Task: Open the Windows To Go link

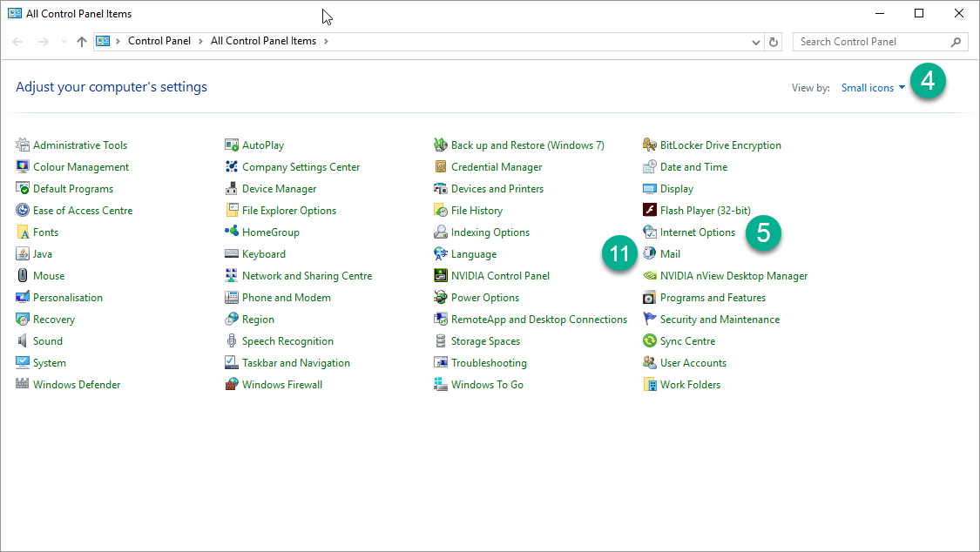Action: [487, 385]
